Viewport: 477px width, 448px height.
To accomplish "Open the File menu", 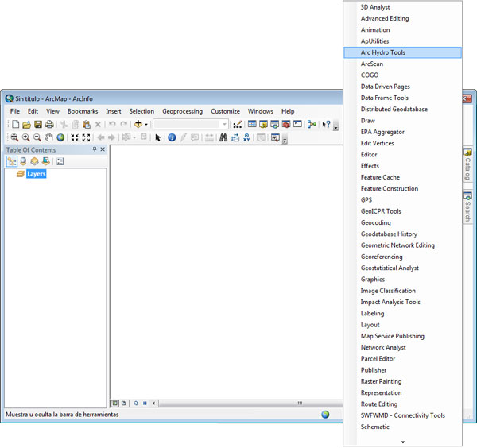I will pyautogui.click(x=15, y=111).
